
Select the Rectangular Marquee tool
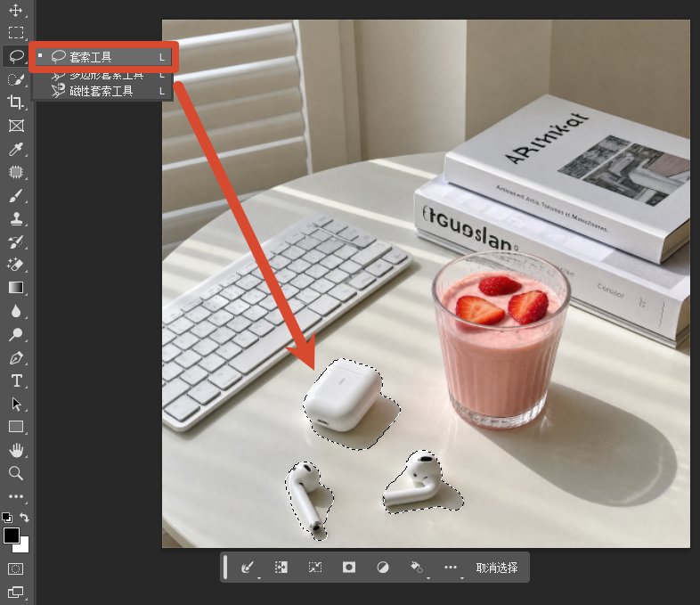pyautogui.click(x=16, y=33)
